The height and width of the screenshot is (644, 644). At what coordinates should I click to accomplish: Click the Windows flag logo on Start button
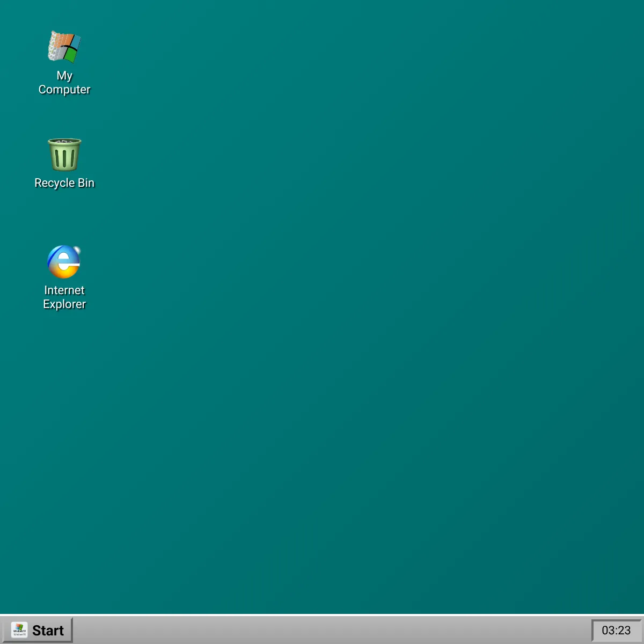point(19,630)
